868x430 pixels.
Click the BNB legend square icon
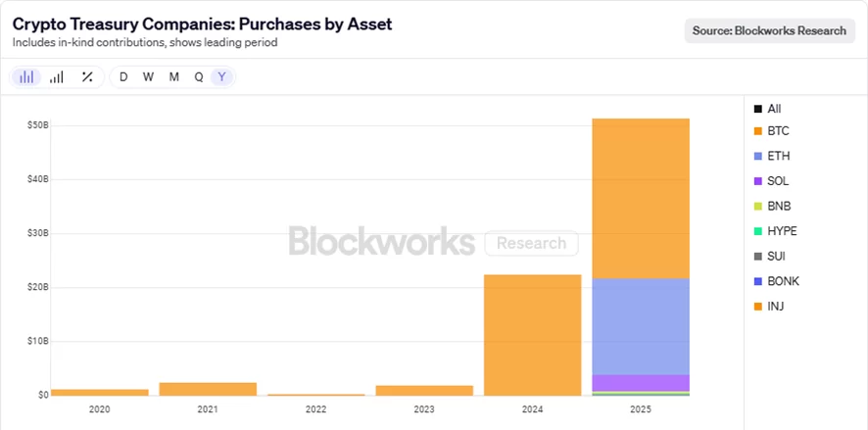(757, 207)
